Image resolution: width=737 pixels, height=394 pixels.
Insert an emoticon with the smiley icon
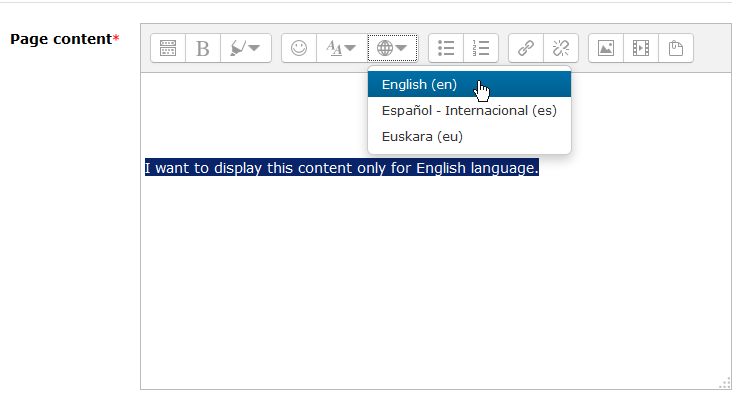tap(299, 48)
